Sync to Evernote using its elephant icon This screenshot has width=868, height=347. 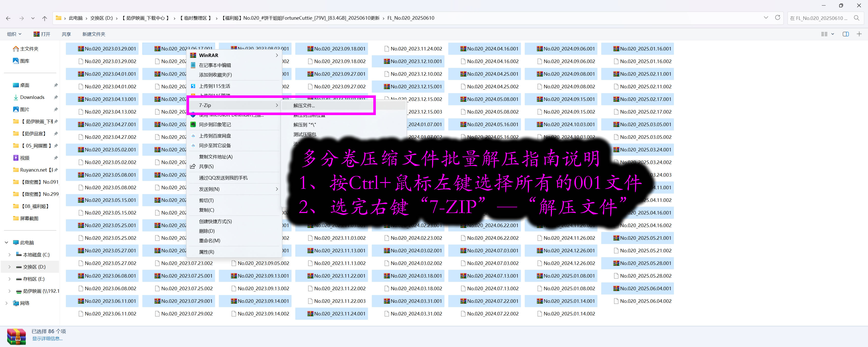point(193,124)
